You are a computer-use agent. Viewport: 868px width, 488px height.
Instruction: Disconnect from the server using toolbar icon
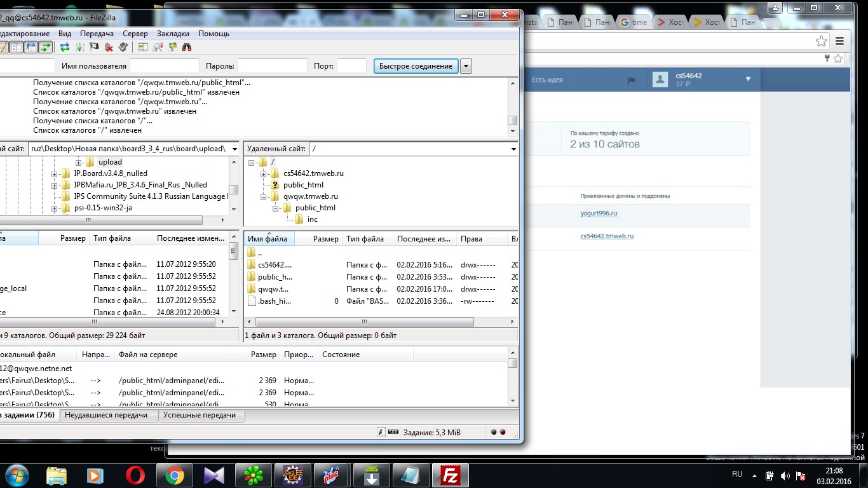[x=109, y=47]
